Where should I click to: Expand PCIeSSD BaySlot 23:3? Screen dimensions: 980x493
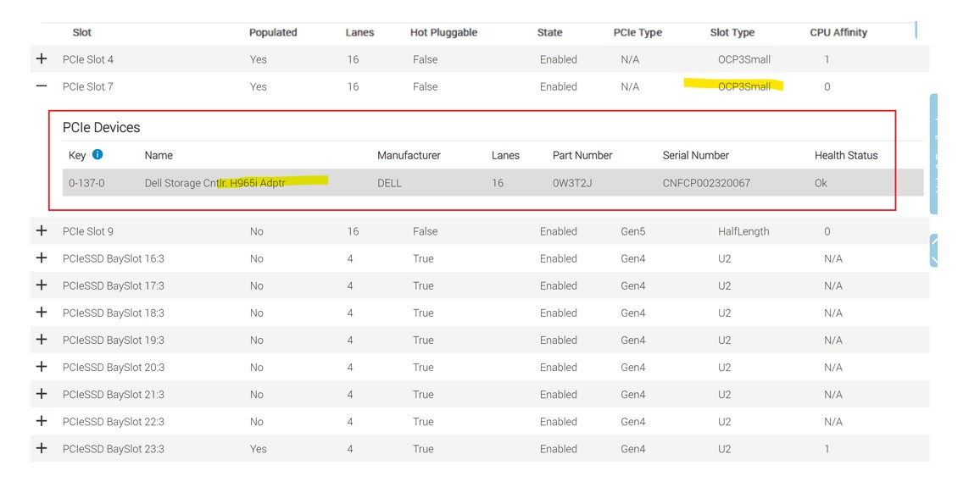point(41,448)
